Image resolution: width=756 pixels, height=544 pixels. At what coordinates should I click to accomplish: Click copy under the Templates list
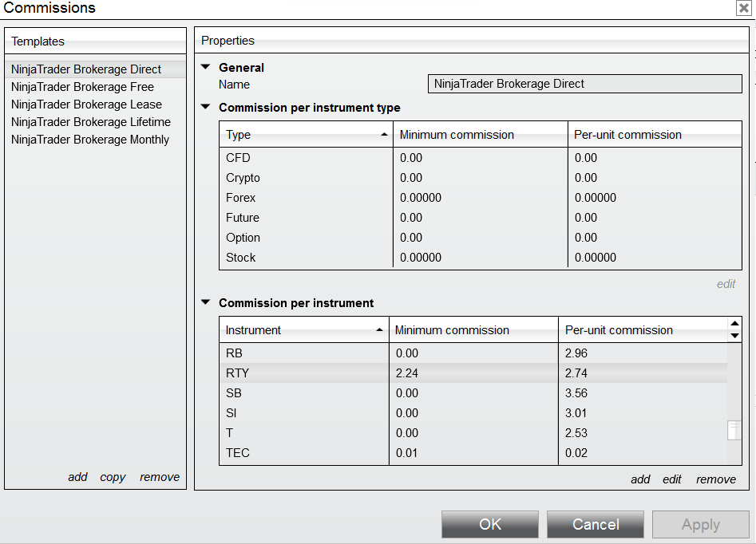click(113, 476)
